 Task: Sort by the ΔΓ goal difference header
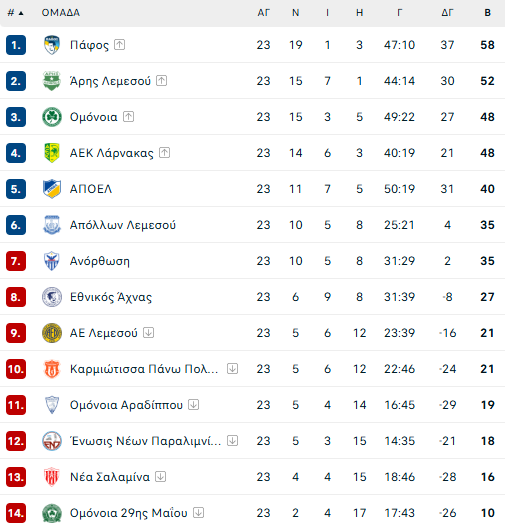click(447, 13)
